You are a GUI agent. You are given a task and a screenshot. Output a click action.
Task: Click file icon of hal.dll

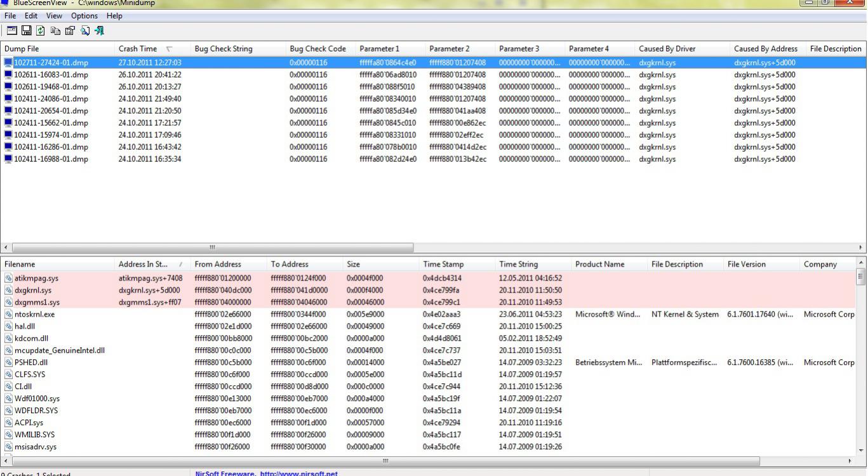tap(8, 326)
